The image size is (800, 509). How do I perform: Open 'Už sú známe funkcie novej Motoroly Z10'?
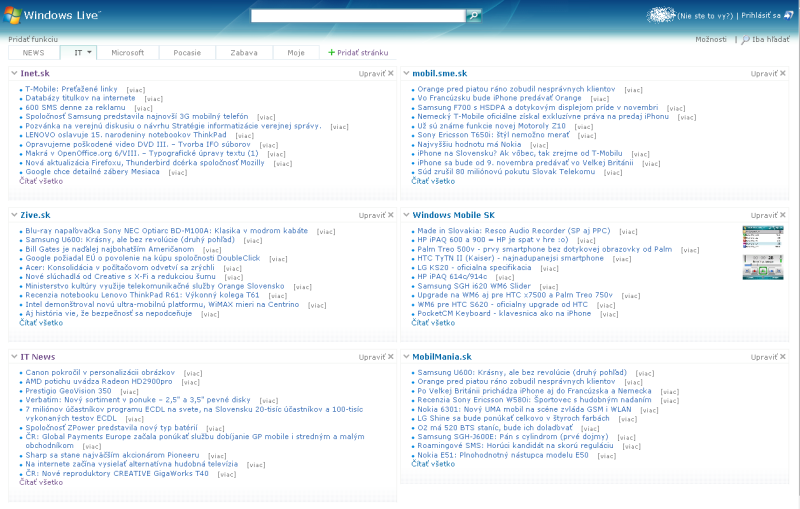pos(491,125)
